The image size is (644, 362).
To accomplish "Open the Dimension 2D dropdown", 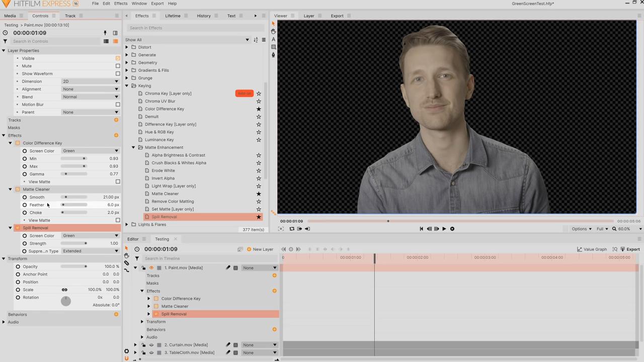I will click(90, 81).
